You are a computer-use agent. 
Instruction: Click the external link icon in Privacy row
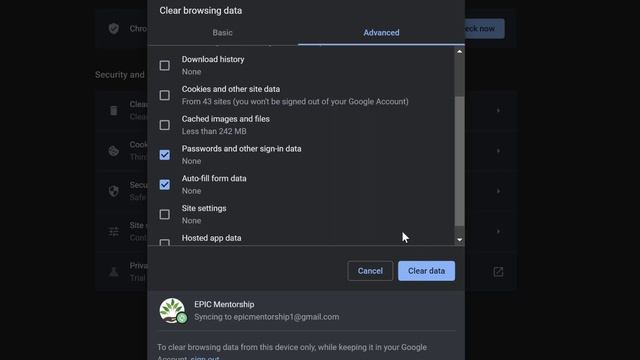coord(498,272)
